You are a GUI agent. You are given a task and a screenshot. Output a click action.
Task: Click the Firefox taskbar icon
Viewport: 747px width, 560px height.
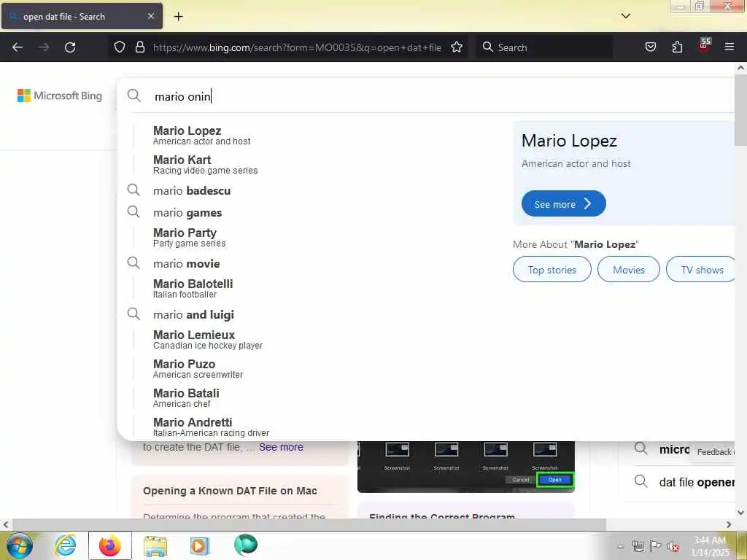pos(110,545)
